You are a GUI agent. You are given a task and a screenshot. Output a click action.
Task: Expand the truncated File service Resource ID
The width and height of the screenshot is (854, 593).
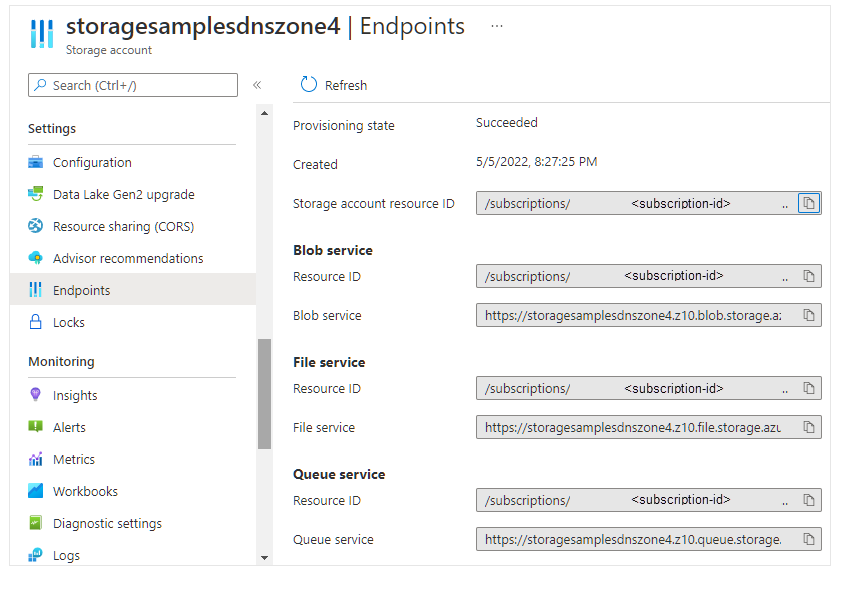[x=784, y=388]
